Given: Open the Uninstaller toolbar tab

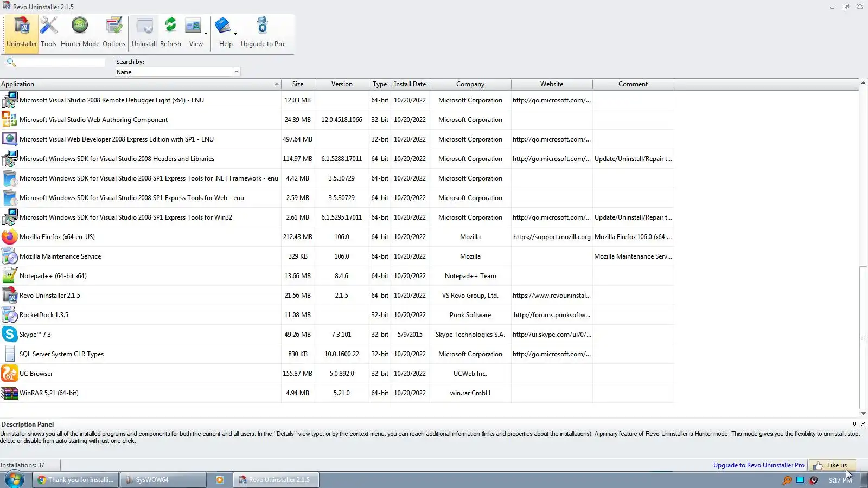Looking at the screenshot, I should (x=22, y=34).
